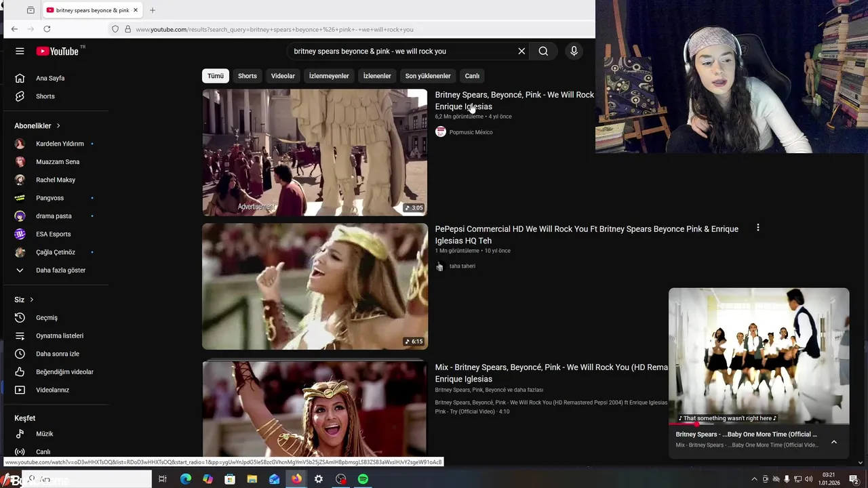Open Baby One More Time miniplayer title
Viewport: 868px width, 488px height.
point(746,434)
